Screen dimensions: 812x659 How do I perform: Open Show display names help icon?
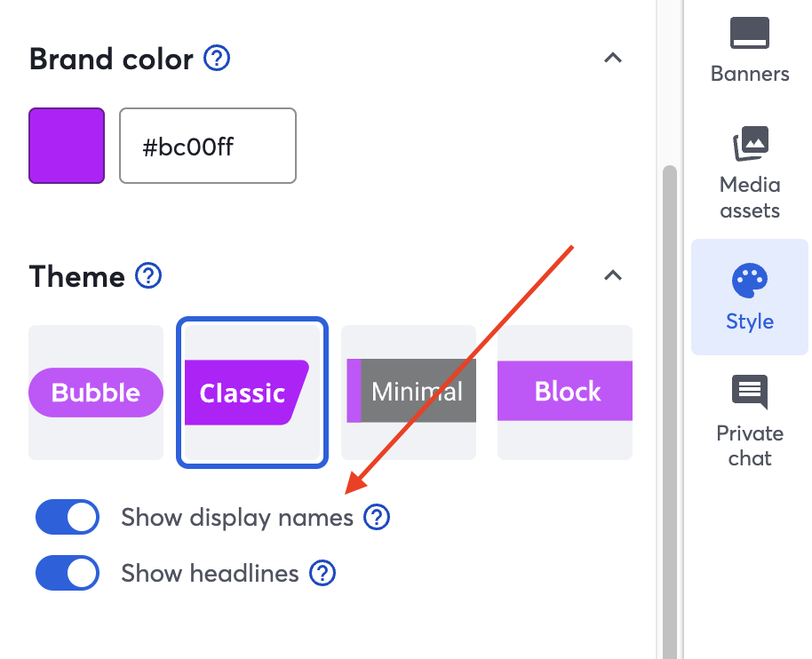pos(378,517)
